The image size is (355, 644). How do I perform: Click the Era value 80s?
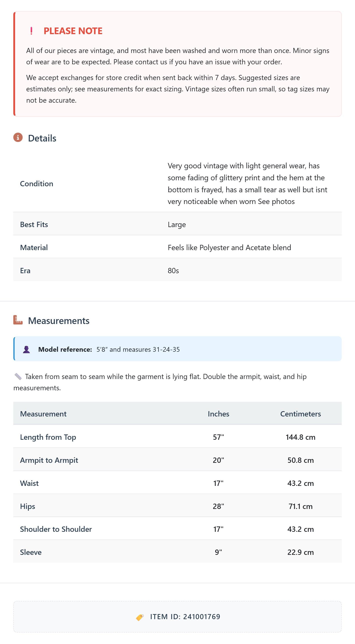tap(173, 271)
